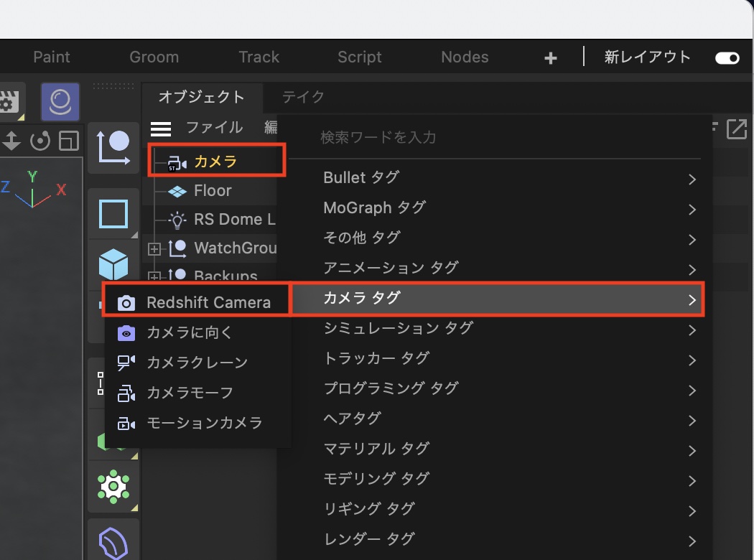
Task: Add a new layout with plus button
Action: tap(551, 58)
